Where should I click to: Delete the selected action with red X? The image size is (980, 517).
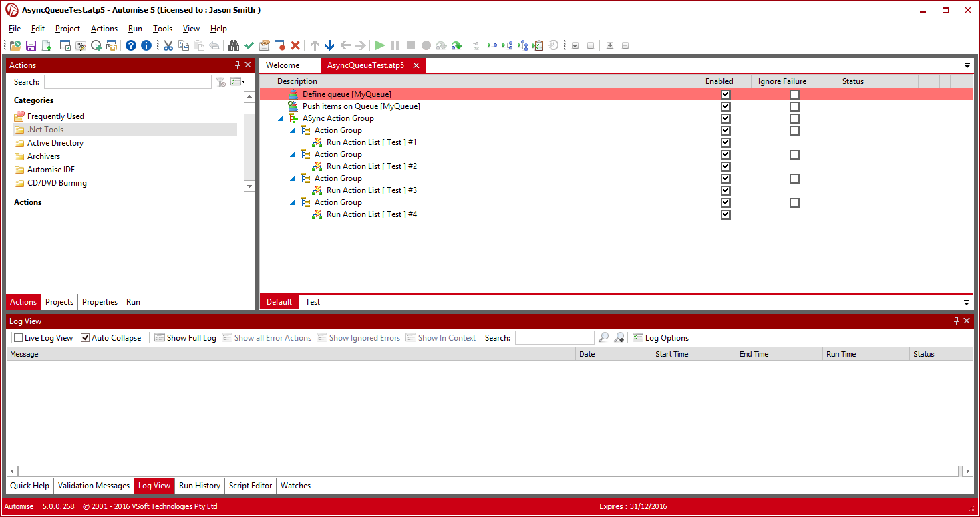295,45
